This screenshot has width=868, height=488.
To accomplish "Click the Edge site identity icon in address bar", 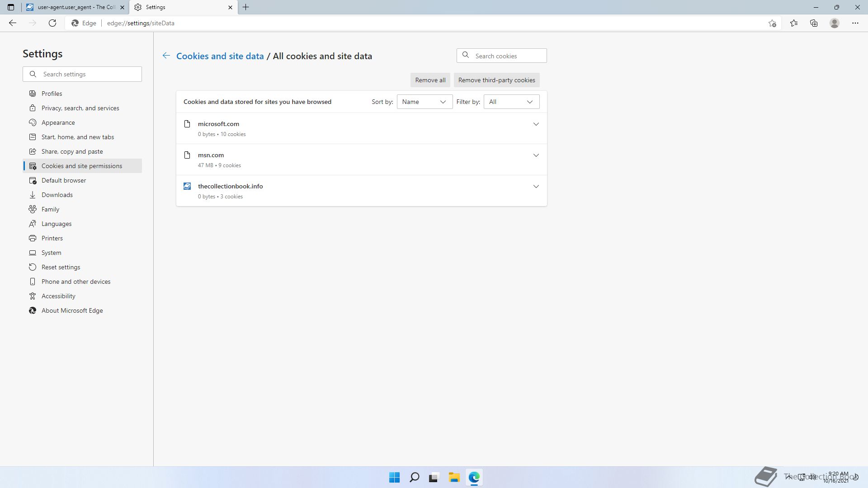I will [84, 23].
